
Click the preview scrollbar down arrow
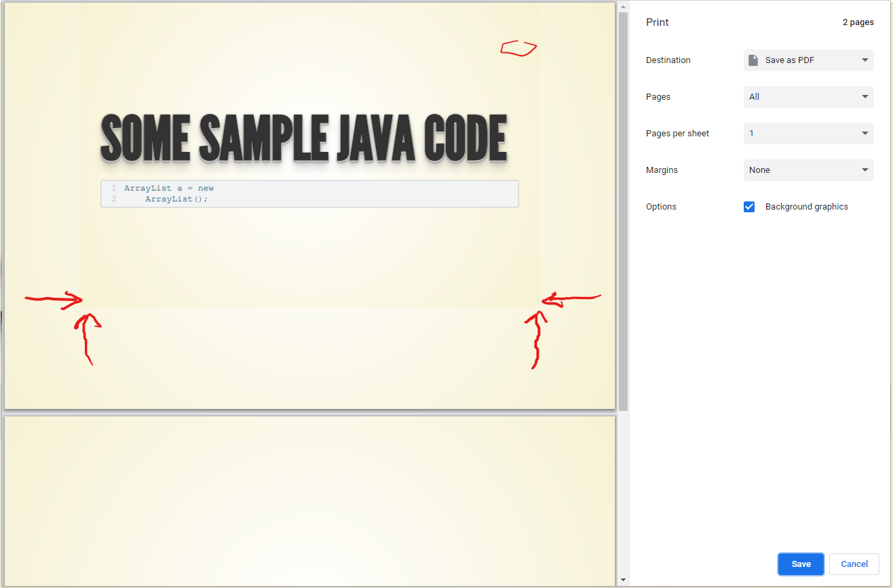tap(623, 581)
